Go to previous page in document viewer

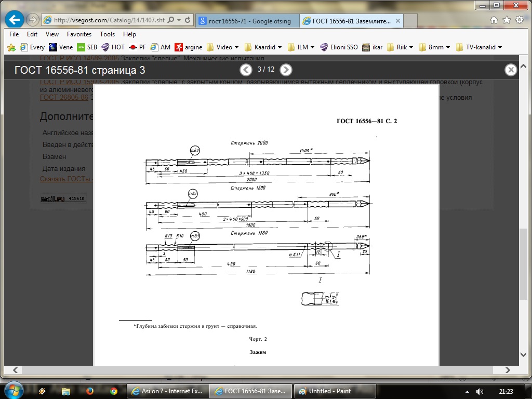(x=246, y=70)
